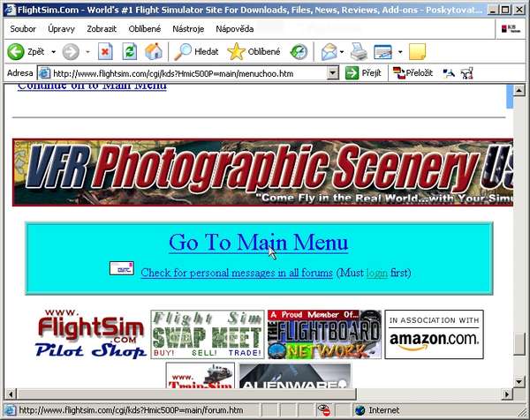Go back with the Zpět arrow button
The image size is (530, 420).
point(26,52)
